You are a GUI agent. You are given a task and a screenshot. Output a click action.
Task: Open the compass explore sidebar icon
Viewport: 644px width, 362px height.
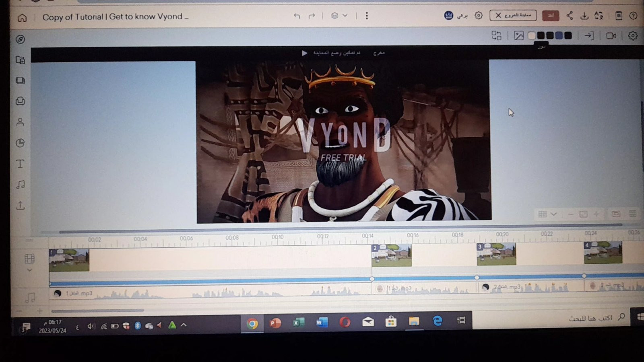coord(21,39)
